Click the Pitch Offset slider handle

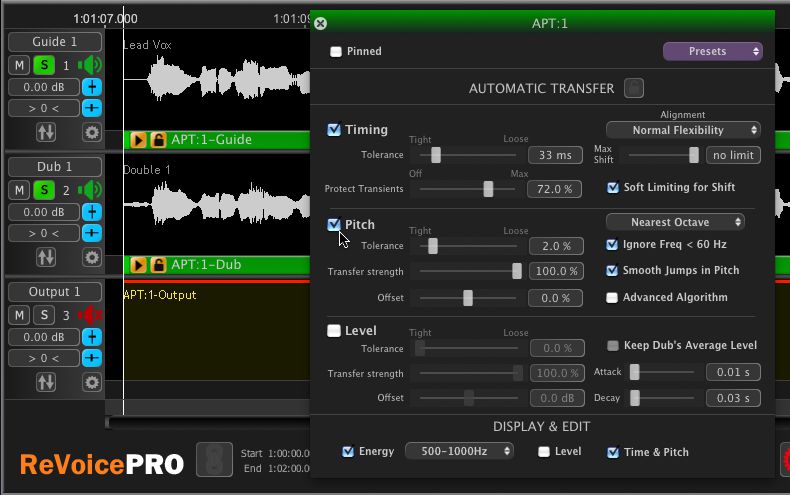(468, 298)
